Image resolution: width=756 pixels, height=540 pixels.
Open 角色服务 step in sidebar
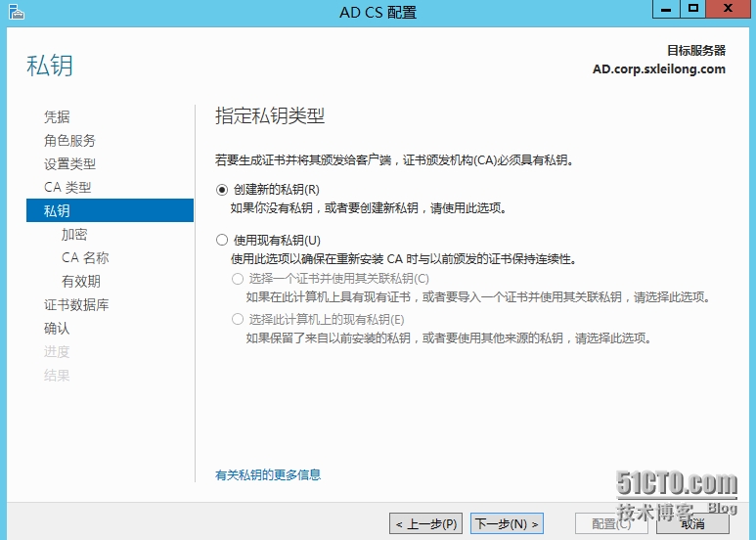click(x=69, y=140)
